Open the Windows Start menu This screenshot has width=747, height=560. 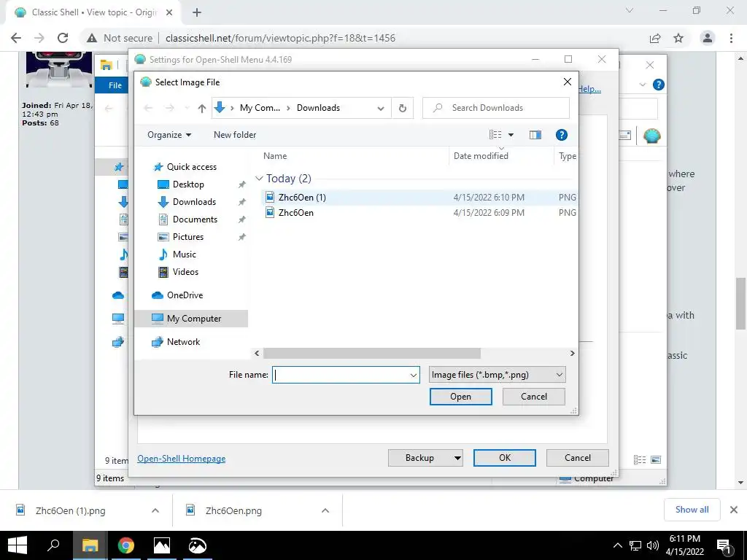point(18,545)
